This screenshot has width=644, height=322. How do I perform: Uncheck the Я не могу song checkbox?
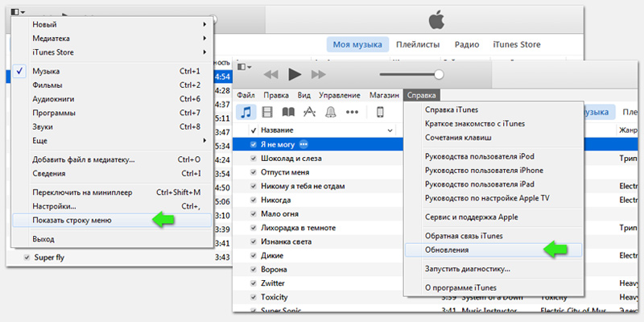click(x=254, y=145)
